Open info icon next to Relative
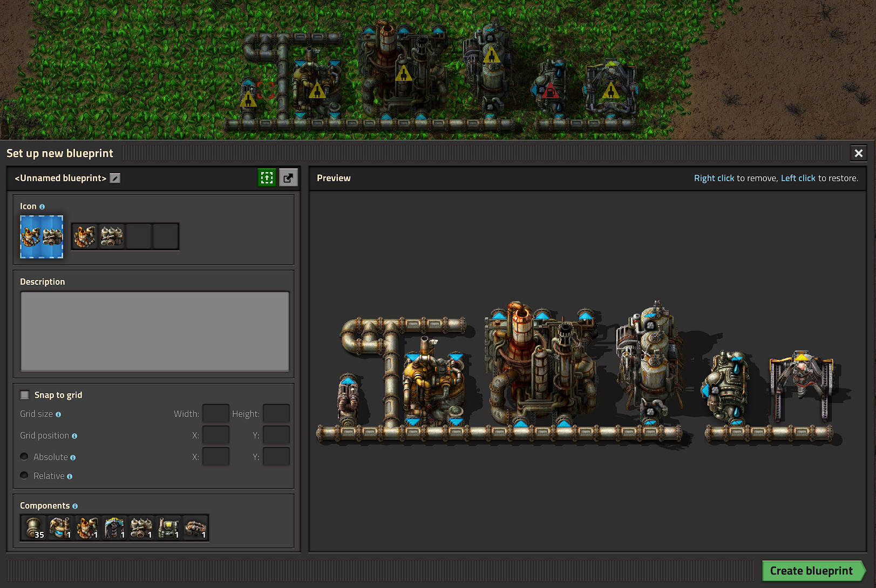Viewport: 876px width, 588px height. pyautogui.click(x=70, y=476)
